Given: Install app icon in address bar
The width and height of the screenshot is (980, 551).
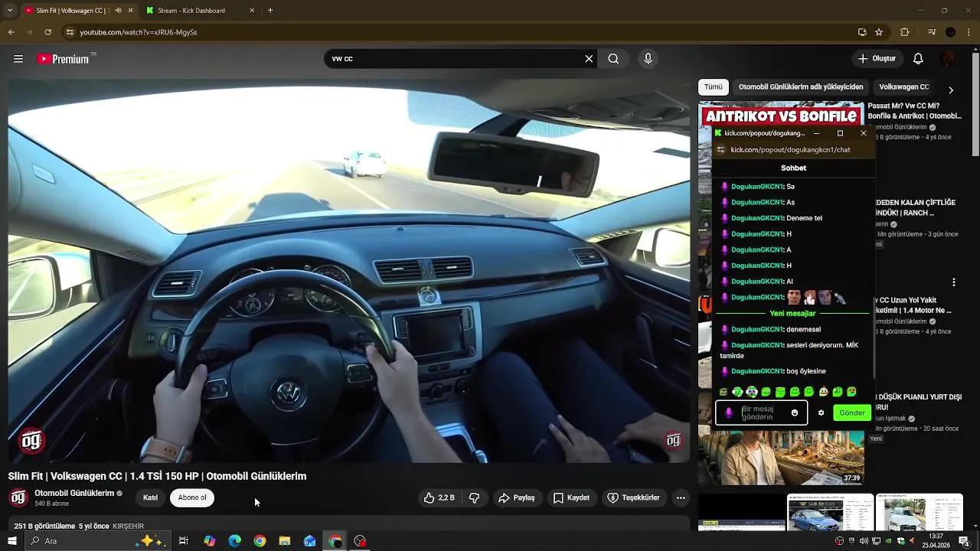Looking at the screenshot, I should [x=862, y=32].
